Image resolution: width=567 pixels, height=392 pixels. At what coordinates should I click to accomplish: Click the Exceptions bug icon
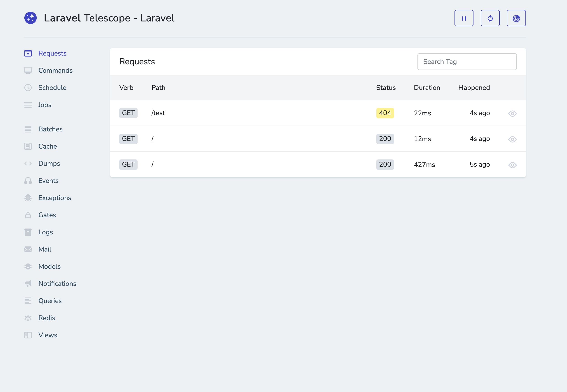tap(28, 198)
